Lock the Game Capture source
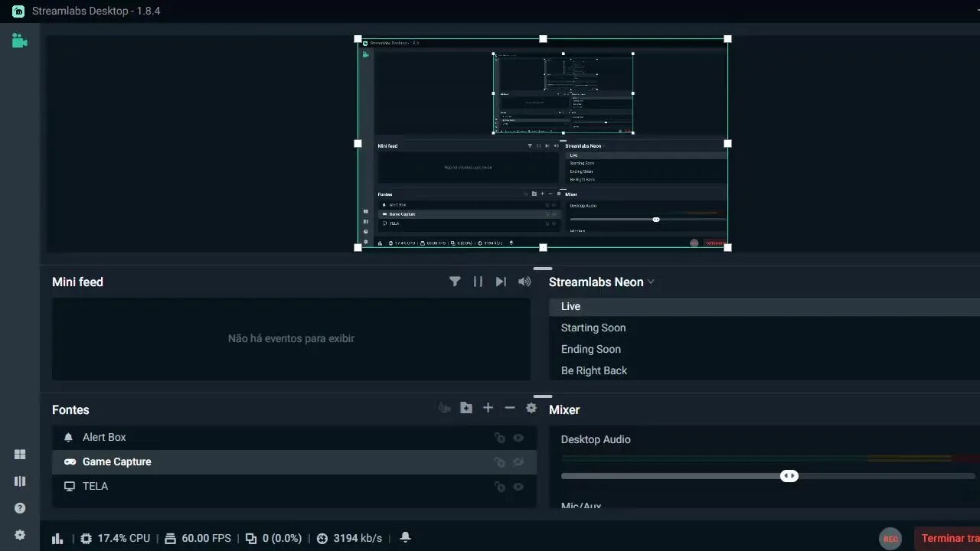The image size is (980, 551). tap(500, 462)
